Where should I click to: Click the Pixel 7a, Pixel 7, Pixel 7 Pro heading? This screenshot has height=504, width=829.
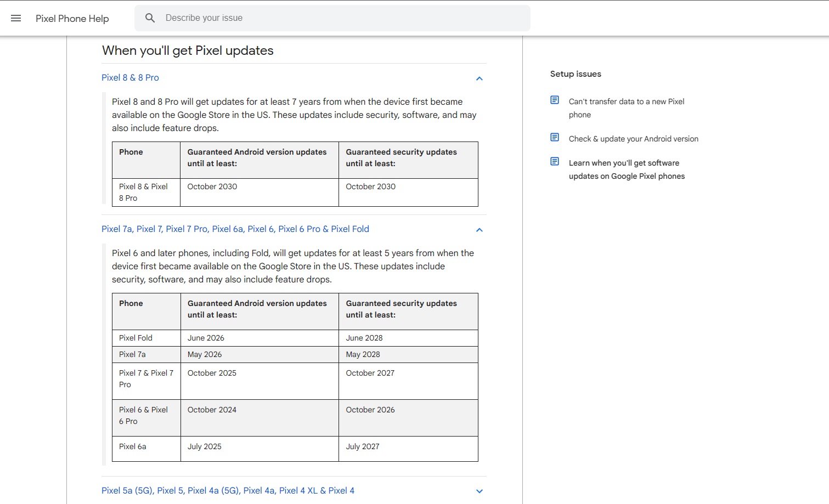click(x=235, y=229)
